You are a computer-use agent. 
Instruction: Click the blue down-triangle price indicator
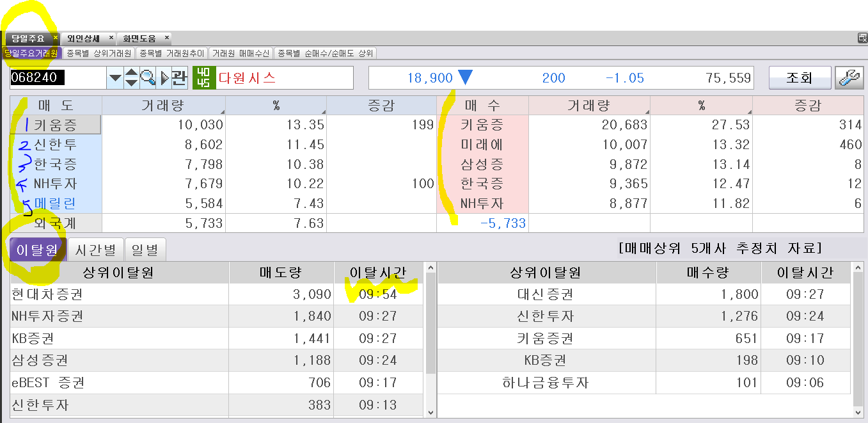pyautogui.click(x=465, y=78)
